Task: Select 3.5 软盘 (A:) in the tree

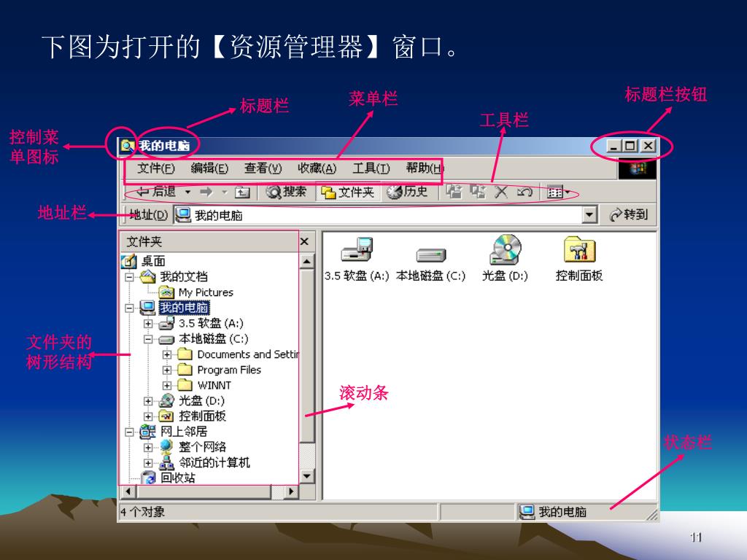Action: click(211, 323)
